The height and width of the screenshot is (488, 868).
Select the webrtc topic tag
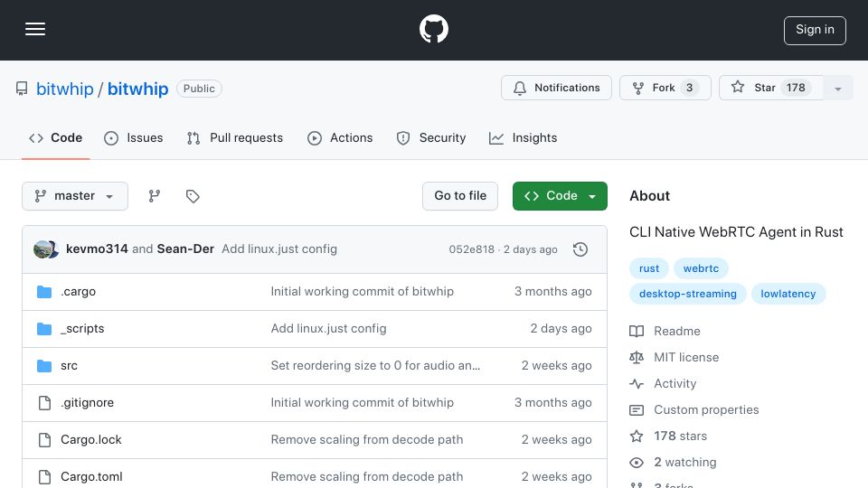tap(701, 268)
